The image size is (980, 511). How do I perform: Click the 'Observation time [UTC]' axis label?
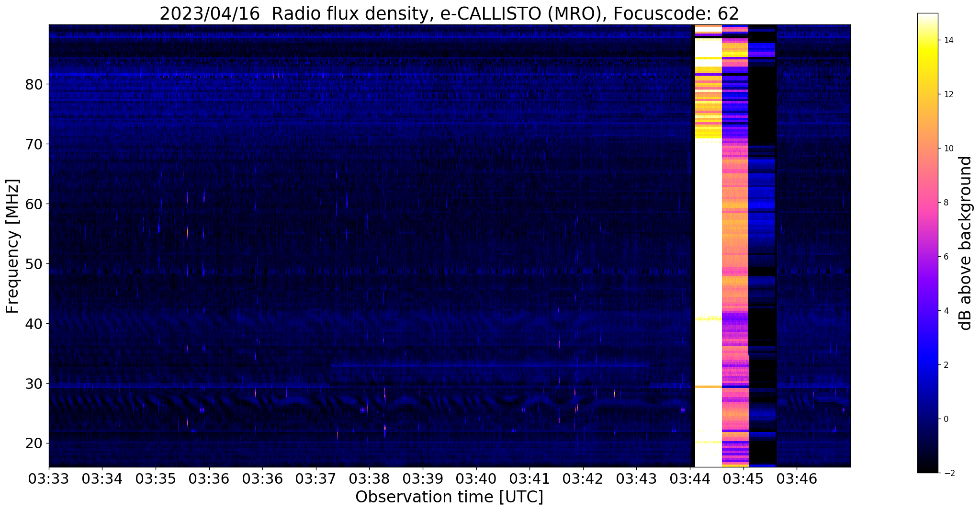click(449, 497)
